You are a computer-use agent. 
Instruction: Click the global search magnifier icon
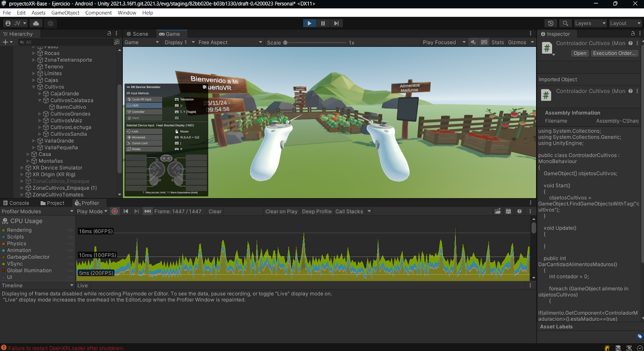565,23
